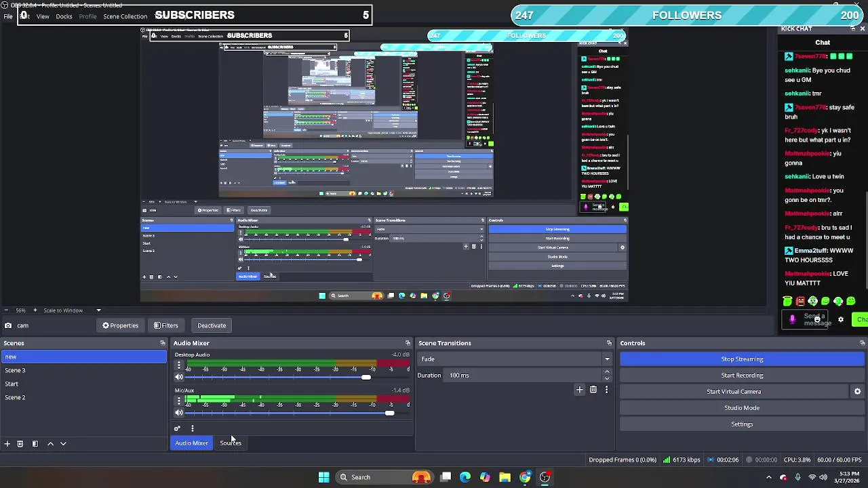Open Mic/Aux three-dot options menu
868x488 pixels.
click(x=179, y=401)
